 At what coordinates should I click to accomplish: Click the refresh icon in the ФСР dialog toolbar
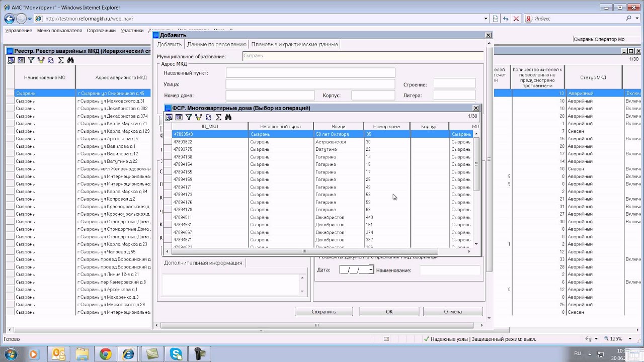point(208,117)
